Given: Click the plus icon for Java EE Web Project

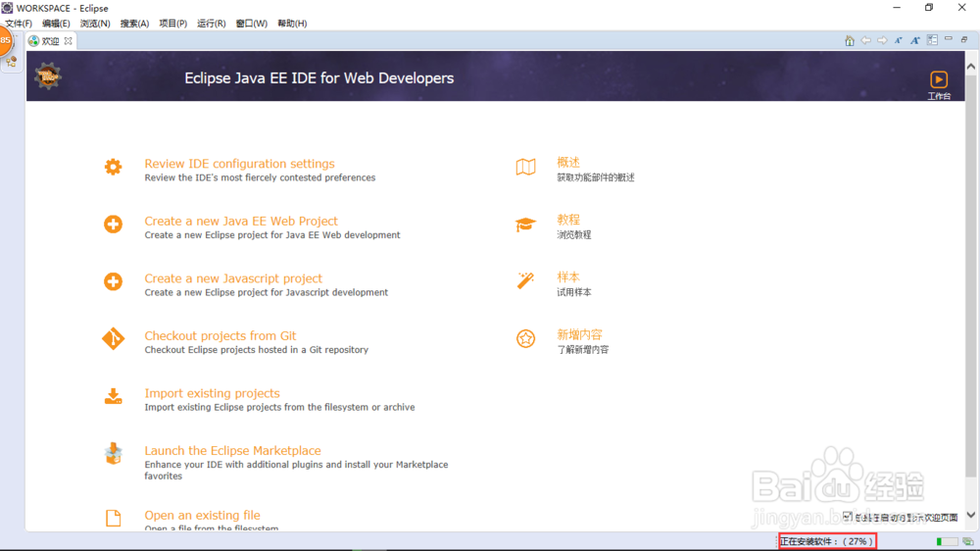Looking at the screenshot, I should 113,224.
